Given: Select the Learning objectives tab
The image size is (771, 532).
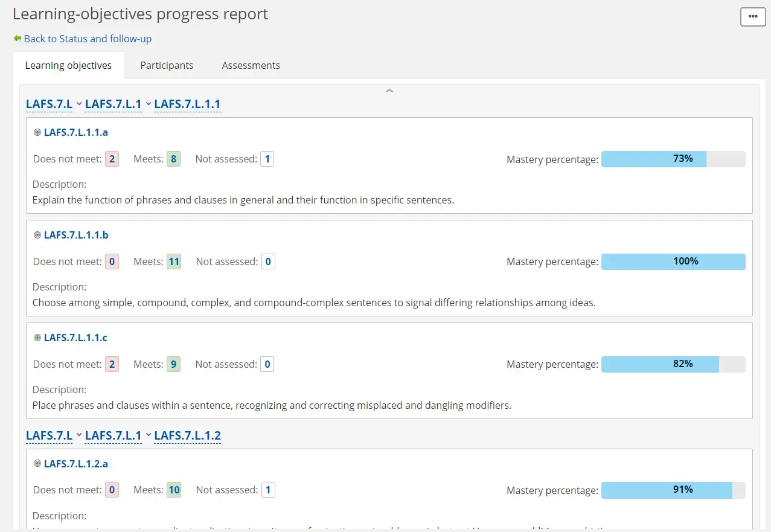Looking at the screenshot, I should point(68,65).
